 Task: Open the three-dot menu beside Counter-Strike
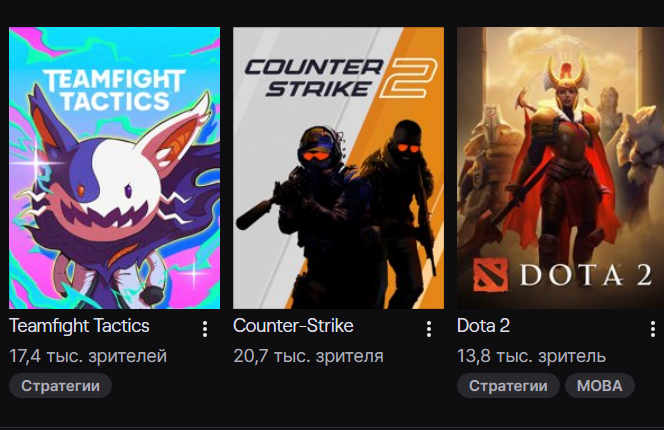click(x=429, y=329)
